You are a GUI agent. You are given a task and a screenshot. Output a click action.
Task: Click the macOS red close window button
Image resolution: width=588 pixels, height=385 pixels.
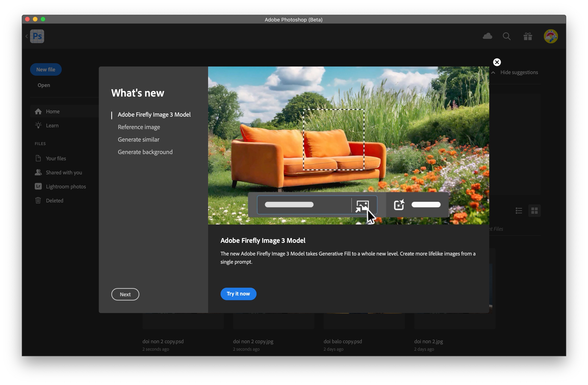pos(27,19)
